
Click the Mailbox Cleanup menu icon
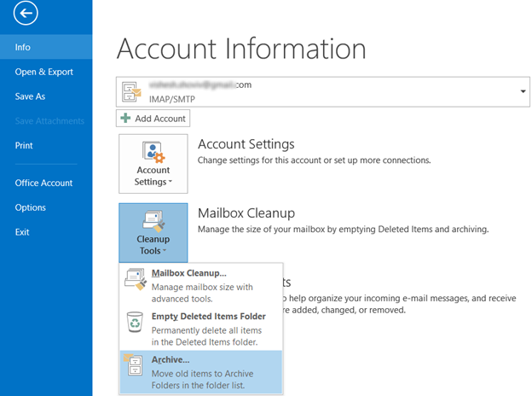click(136, 279)
